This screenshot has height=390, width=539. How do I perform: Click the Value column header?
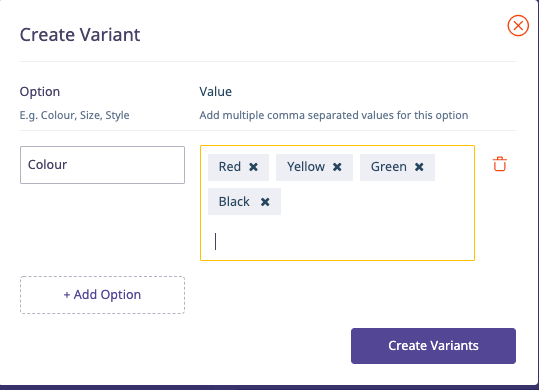(x=216, y=92)
